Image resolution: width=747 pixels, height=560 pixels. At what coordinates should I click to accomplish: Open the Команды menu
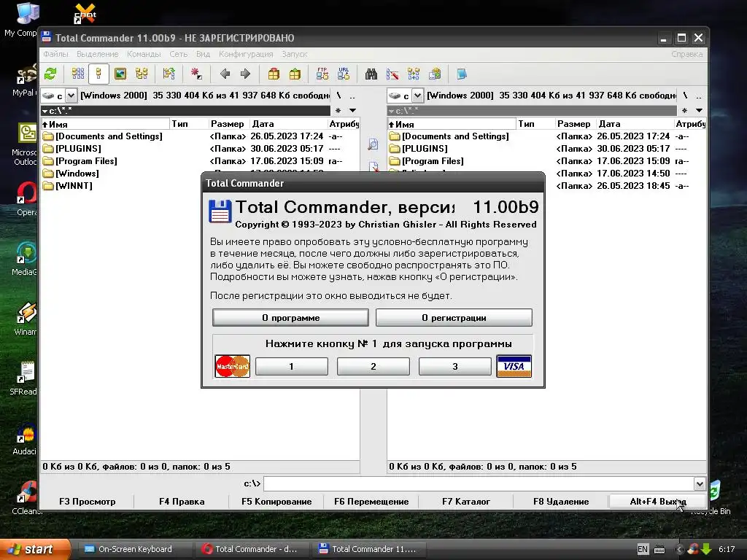click(x=144, y=54)
